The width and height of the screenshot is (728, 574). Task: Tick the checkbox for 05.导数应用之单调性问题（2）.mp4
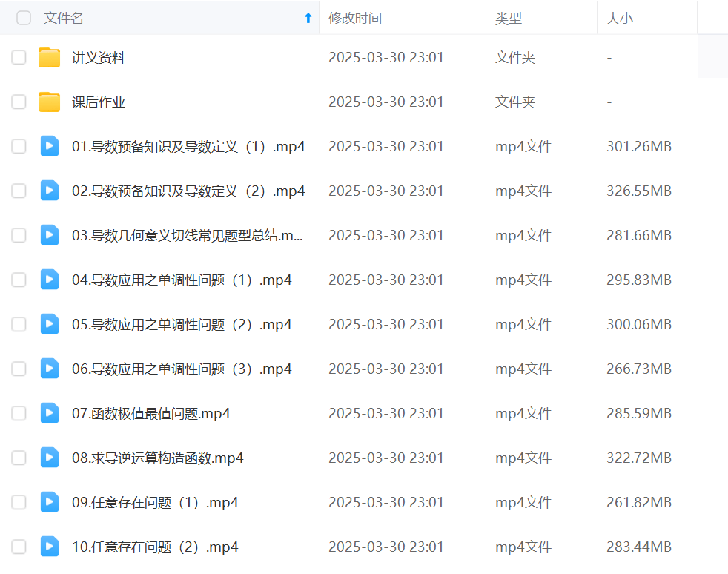(x=19, y=324)
